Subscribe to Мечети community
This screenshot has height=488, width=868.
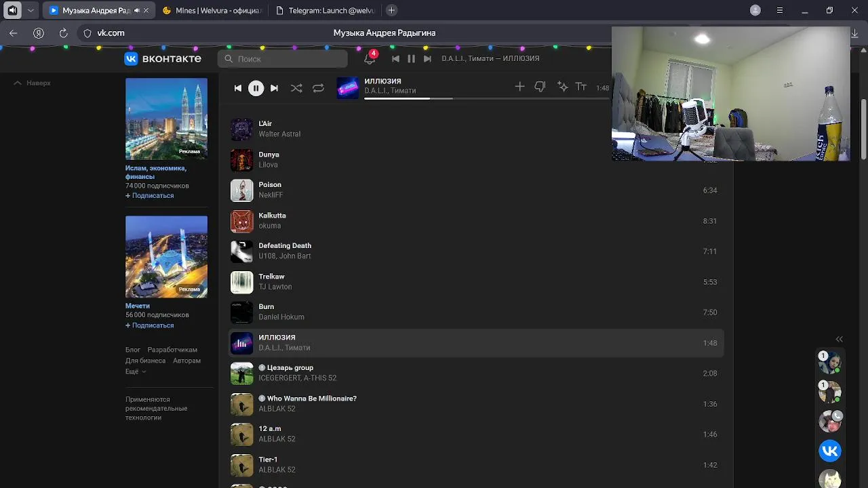coord(150,325)
